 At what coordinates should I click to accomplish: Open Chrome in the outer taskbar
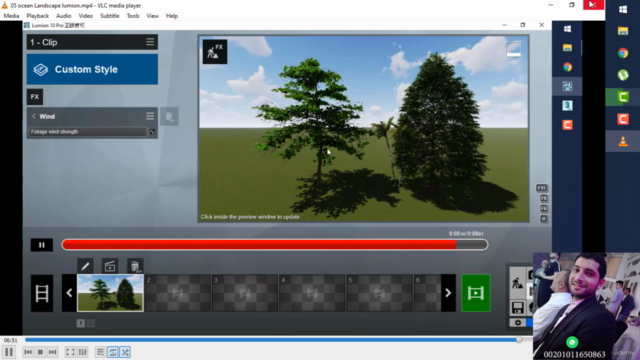(x=623, y=53)
